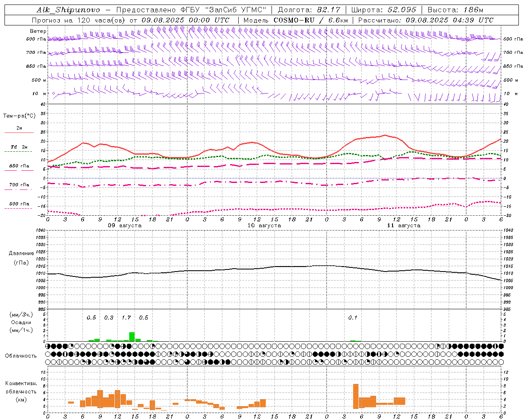Click the station name Alk_Shipunovo
The image size is (525, 420).
coord(68,10)
